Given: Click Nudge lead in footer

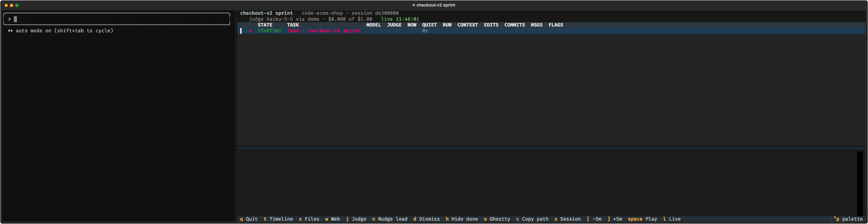Looking at the screenshot, I should pos(390,219).
